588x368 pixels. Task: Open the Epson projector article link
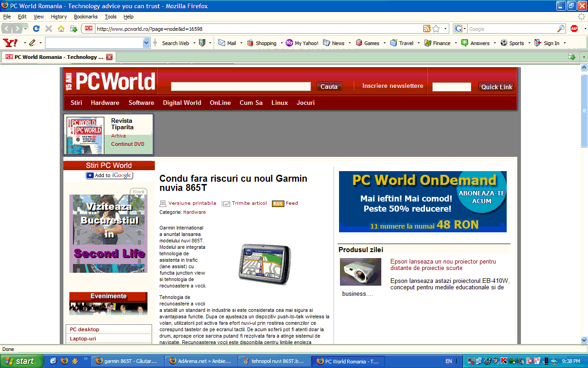[443, 265]
